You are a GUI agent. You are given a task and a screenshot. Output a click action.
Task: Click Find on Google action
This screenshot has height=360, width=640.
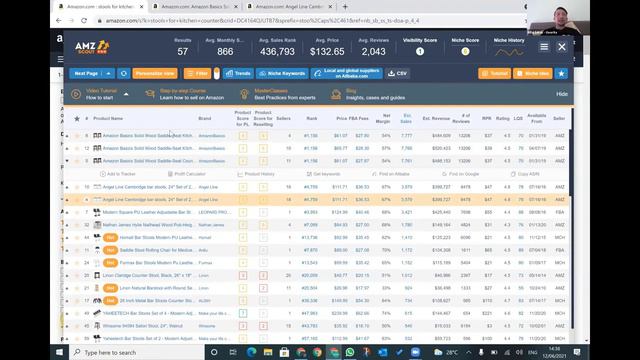[x=460, y=174]
